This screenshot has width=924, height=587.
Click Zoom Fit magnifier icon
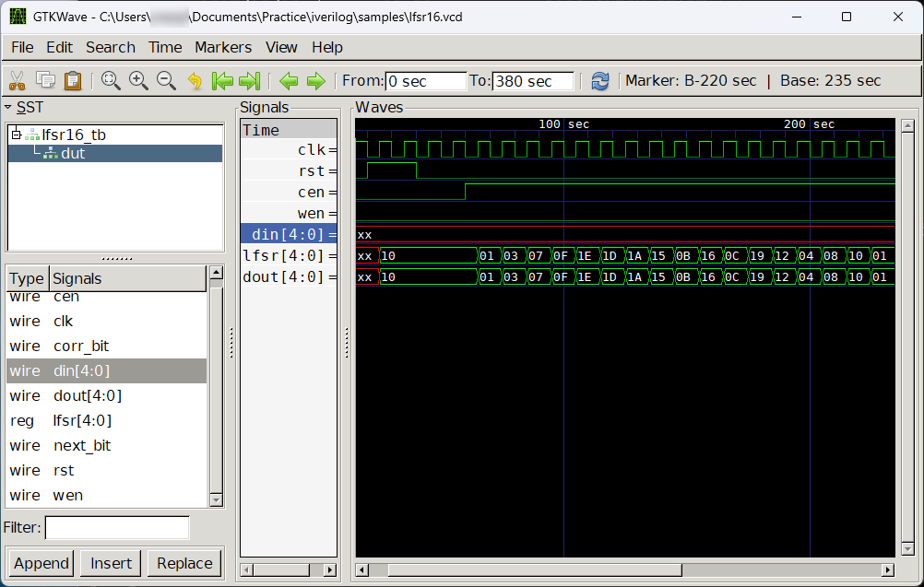point(111,81)
